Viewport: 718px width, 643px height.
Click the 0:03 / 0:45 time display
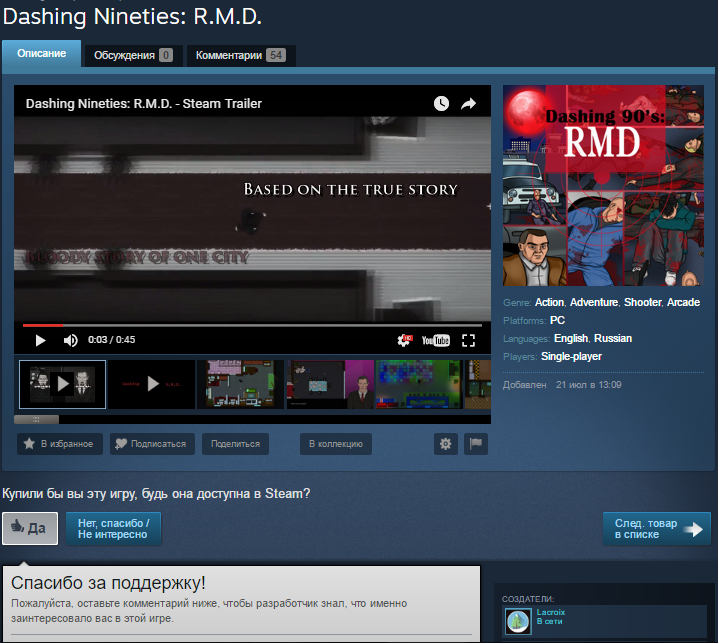[x=111, y=340]
